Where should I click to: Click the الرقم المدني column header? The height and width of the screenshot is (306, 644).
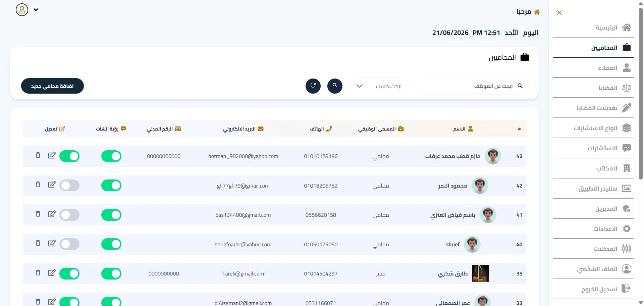[164, 129]
